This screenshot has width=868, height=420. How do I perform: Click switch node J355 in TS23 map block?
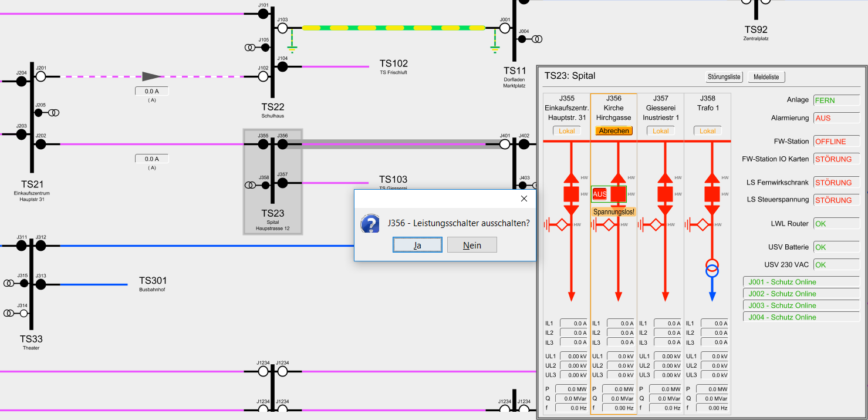[263, 144]
